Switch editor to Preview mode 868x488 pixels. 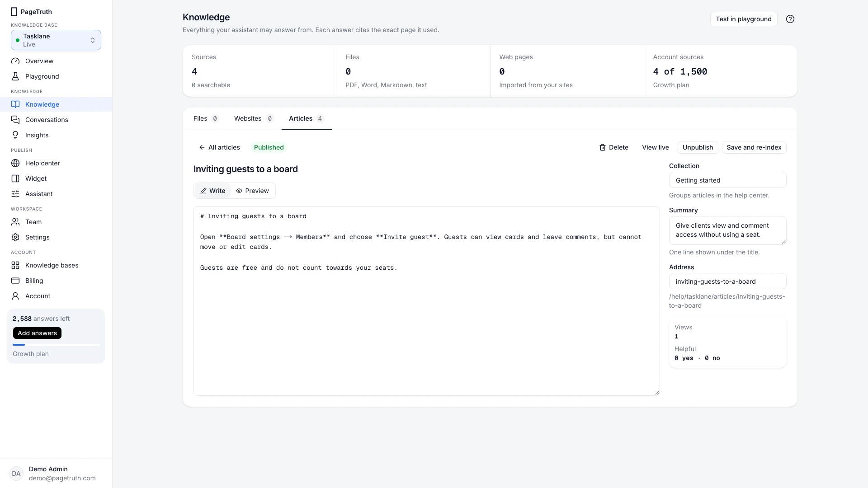252,191
